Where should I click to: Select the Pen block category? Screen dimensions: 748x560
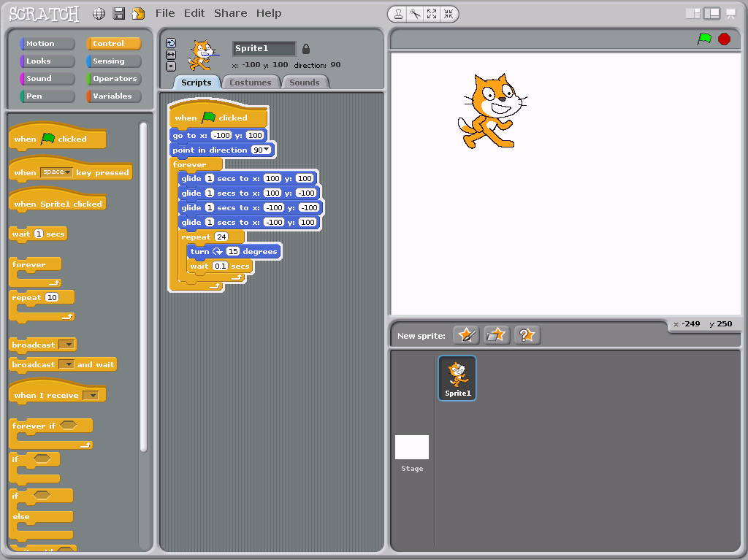coord(47,96)
